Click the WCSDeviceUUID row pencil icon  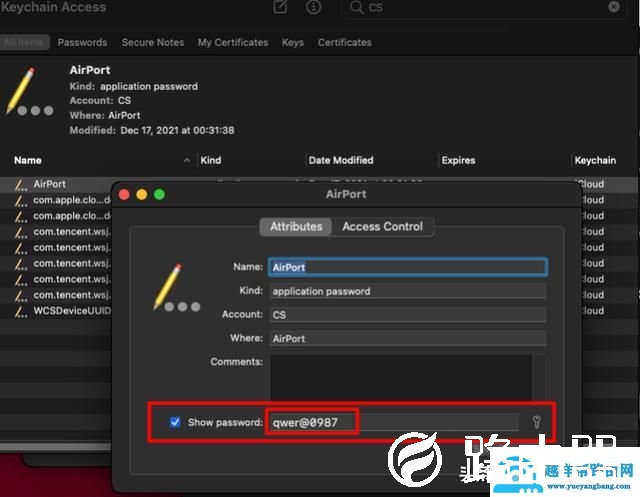tap(21, 312)
